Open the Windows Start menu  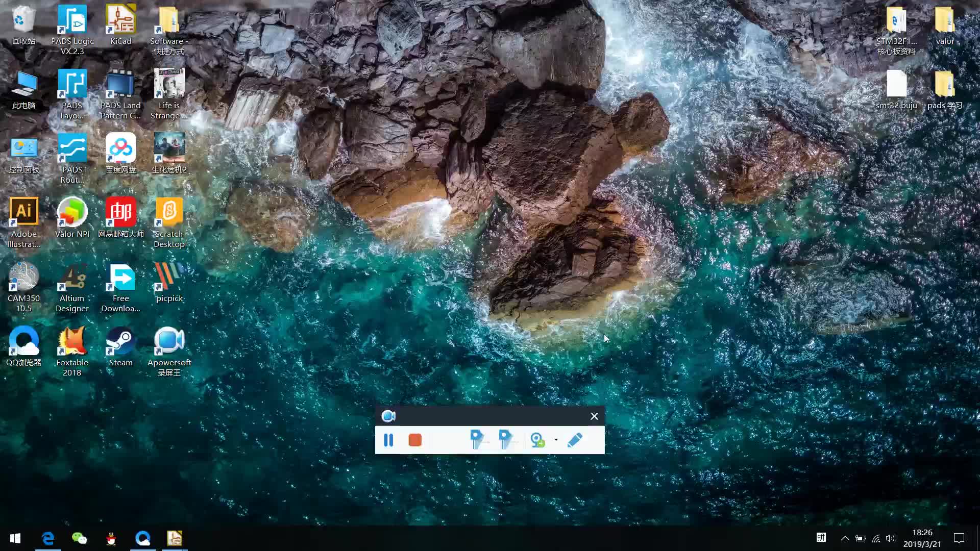coord(15,538)
